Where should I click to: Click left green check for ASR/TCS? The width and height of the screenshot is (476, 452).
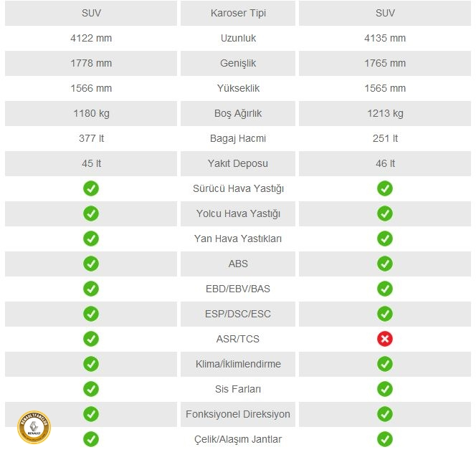pos(91,339)
